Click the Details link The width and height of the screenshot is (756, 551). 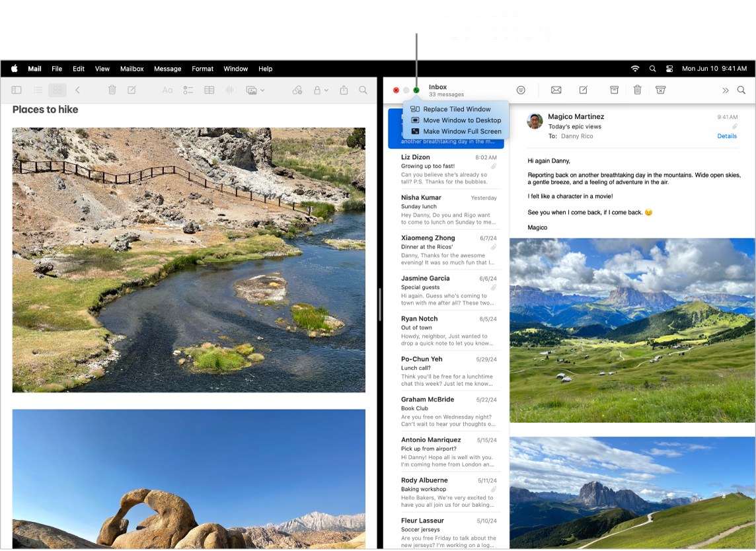[x=726, y=136]
